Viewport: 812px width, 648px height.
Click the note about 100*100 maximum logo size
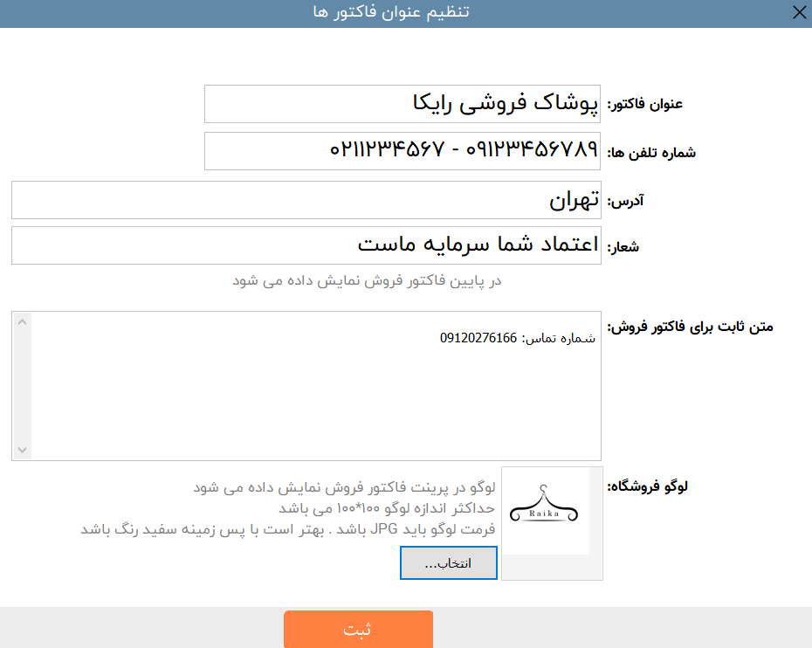tap(386, 508)
